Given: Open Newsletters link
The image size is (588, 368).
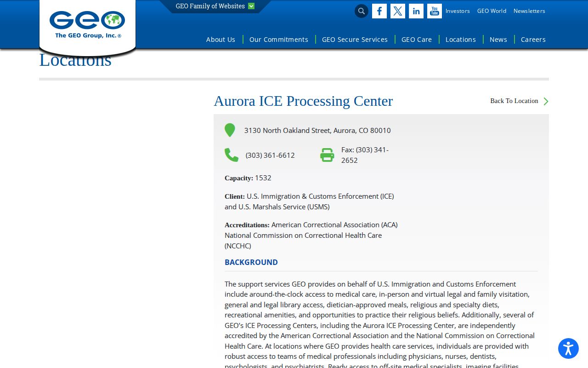Looking at the screenshot, I should coord(529,11).
